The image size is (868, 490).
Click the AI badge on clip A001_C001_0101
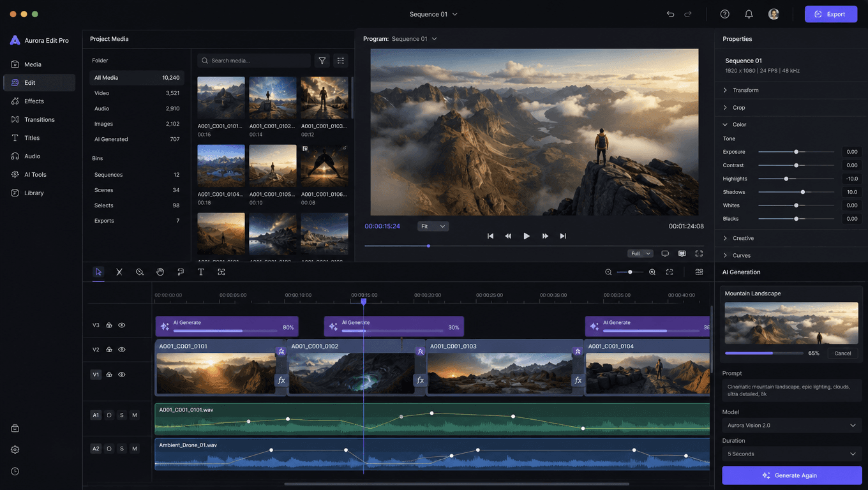pos(281,352)
